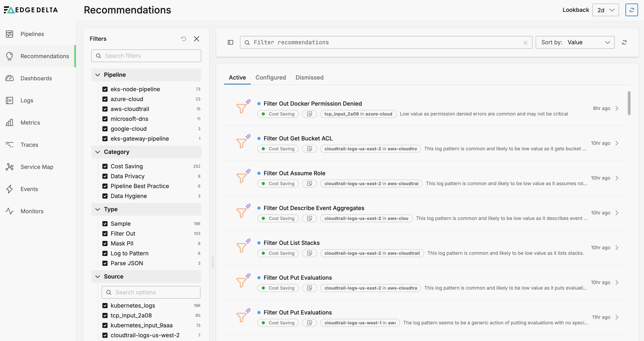
Task: Click the Search filters input
Action: [x=146, y=56]
